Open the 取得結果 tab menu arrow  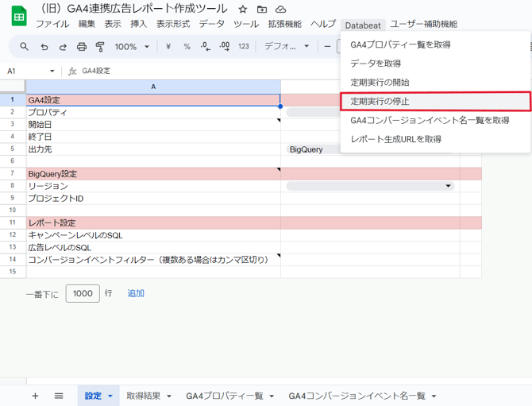(169, 396)
